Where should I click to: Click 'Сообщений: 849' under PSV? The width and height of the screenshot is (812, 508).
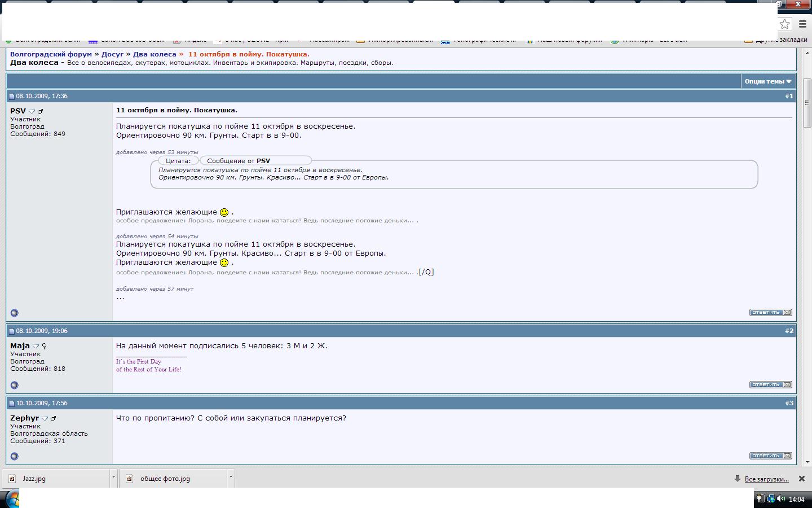coord(38,134)
